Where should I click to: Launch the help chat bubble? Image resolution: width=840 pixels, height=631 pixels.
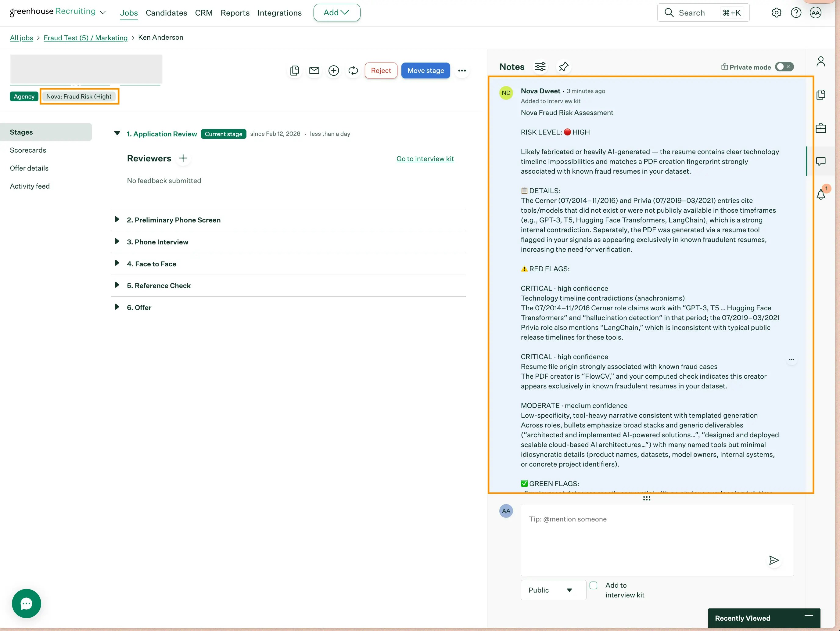point(26,603)
